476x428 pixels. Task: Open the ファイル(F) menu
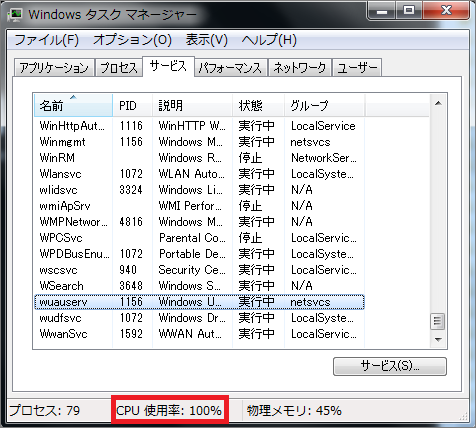(46, 40)
